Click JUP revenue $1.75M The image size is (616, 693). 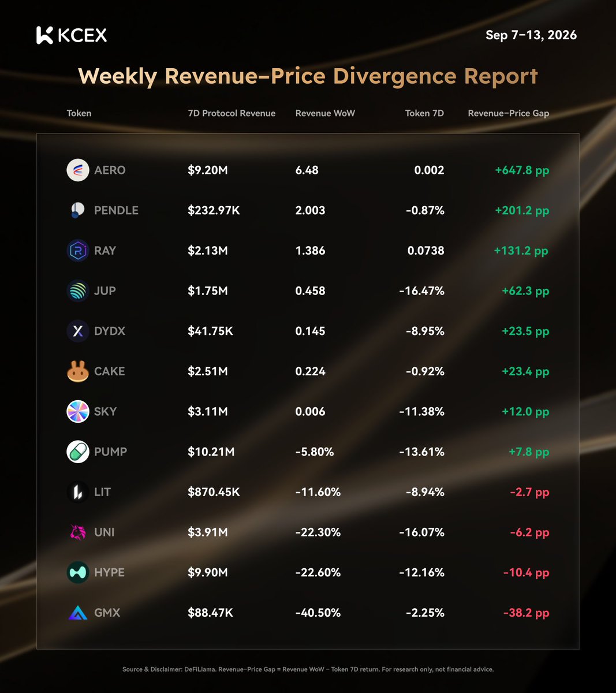click(x=208, y=290)
